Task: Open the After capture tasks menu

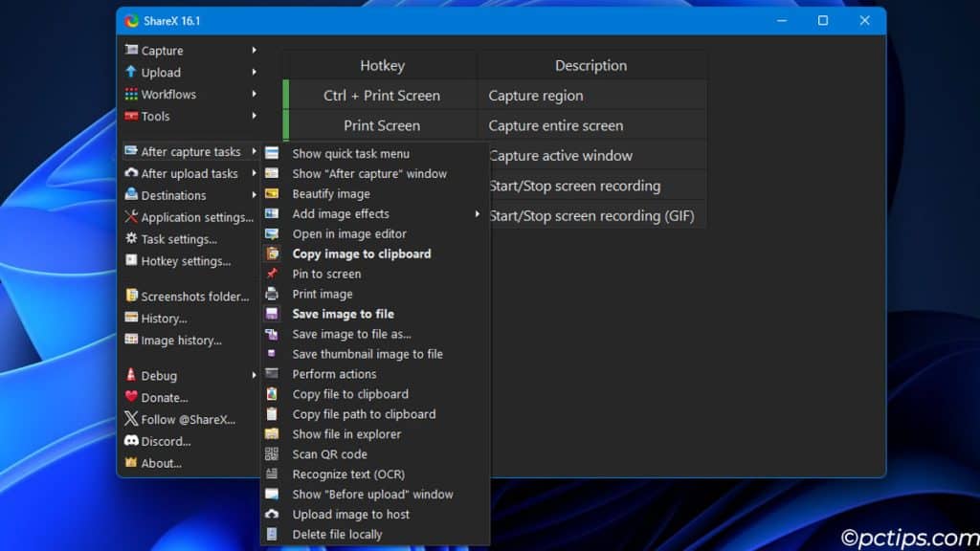Action: (x=190, y=151)
